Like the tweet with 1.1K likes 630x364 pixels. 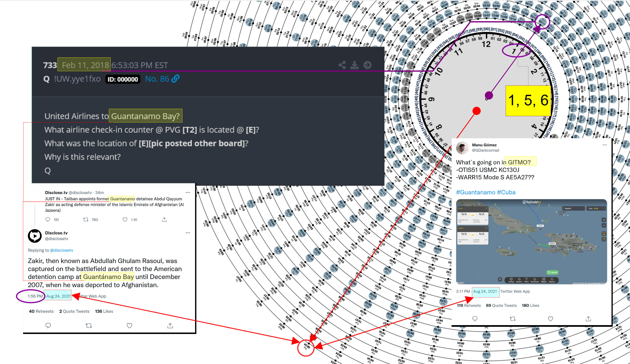coord(125,220)
